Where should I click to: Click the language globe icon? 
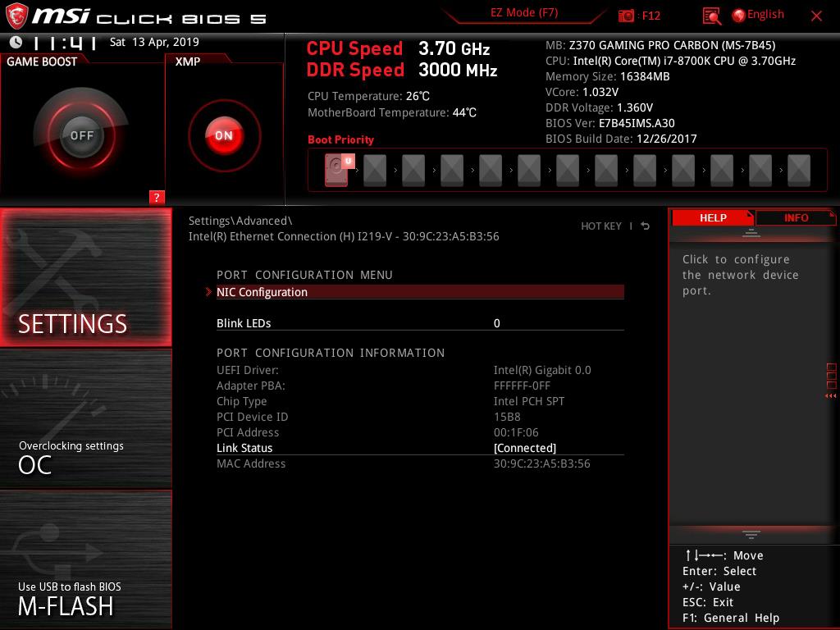(738, 16)
